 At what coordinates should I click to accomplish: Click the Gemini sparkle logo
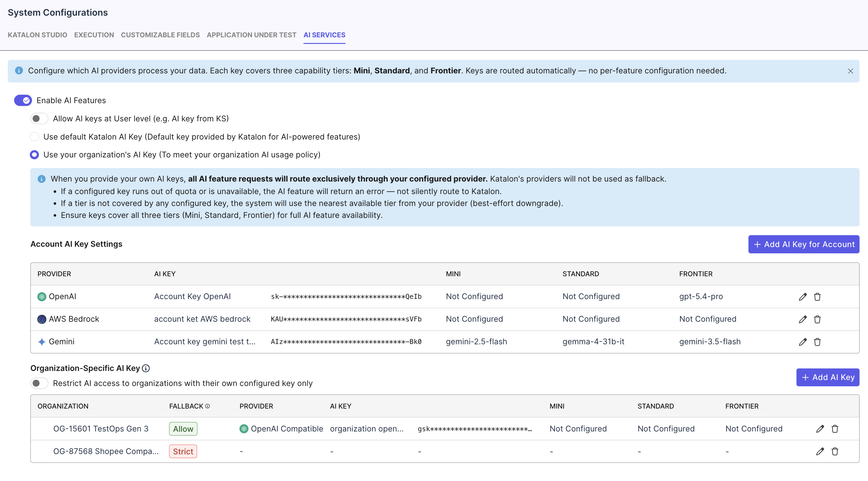[x=42, y=342]
